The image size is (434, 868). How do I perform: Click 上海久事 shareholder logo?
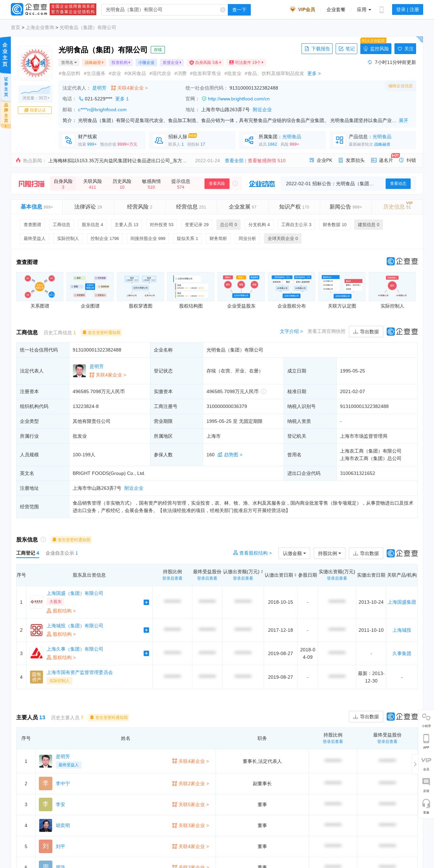(37, 653)
